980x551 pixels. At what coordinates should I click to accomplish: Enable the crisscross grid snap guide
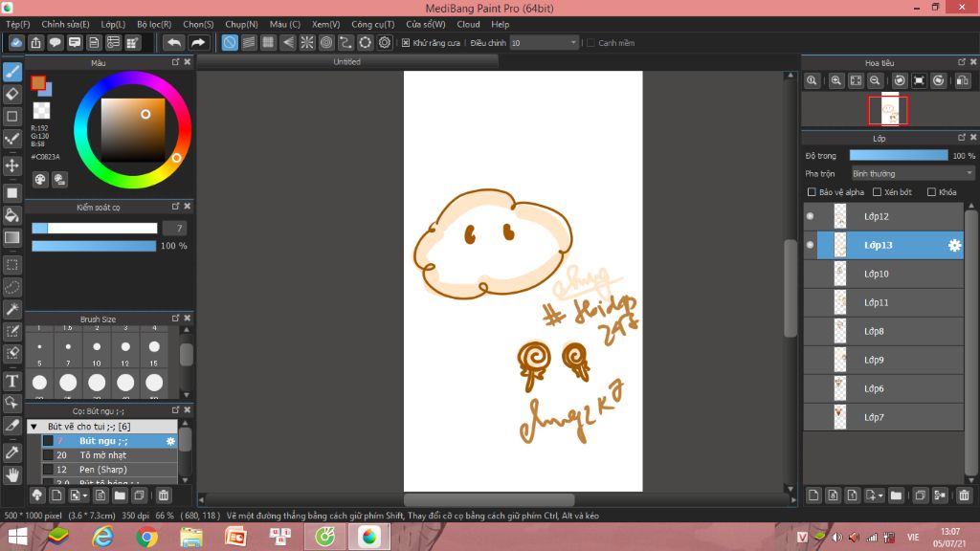coord(268,42)
